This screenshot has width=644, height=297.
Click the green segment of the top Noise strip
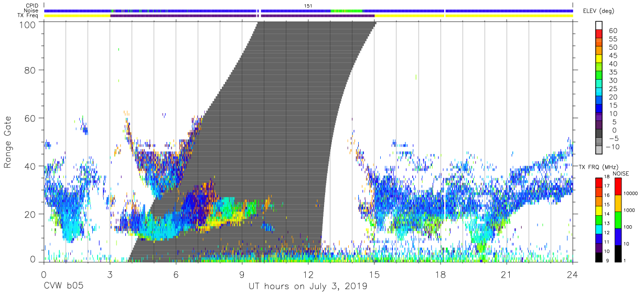347,10
